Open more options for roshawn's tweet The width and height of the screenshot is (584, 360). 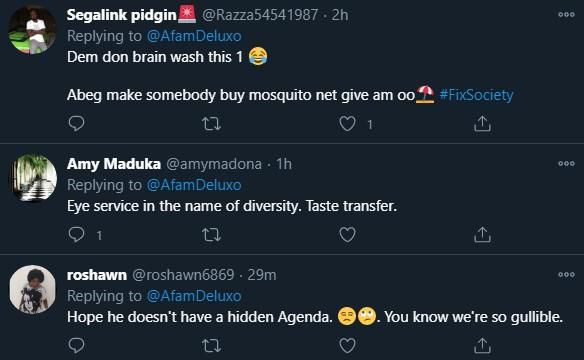(x=566, y=274)
